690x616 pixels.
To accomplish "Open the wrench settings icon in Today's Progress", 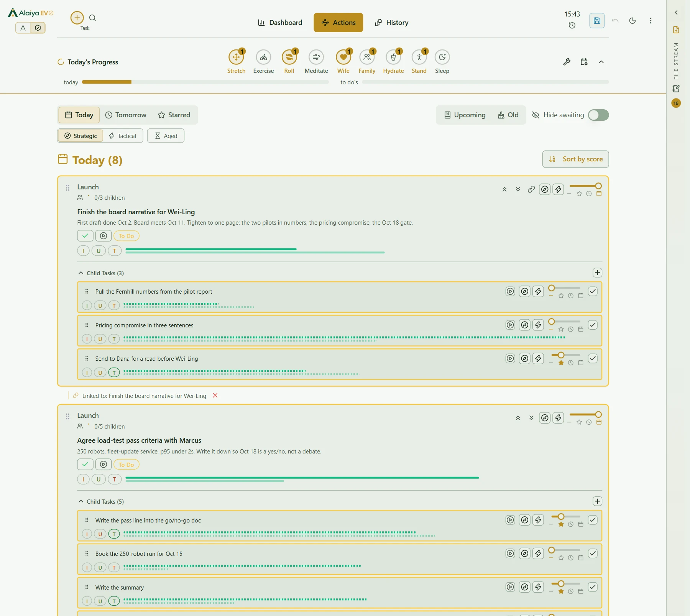I will pyautogui.click(x=567, y=62).
